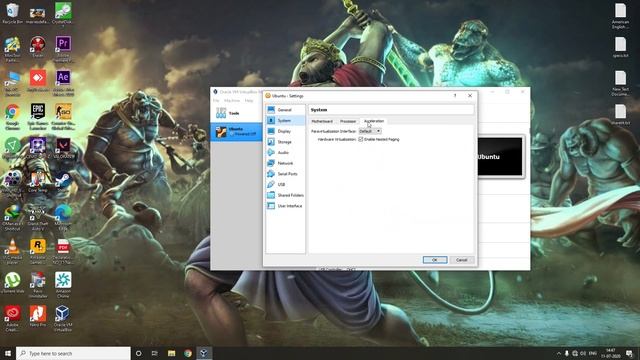Select the VLC media player desktop icon
This screenshot has height=360, width=640.
pyautogui.click(x=12, y=251)
